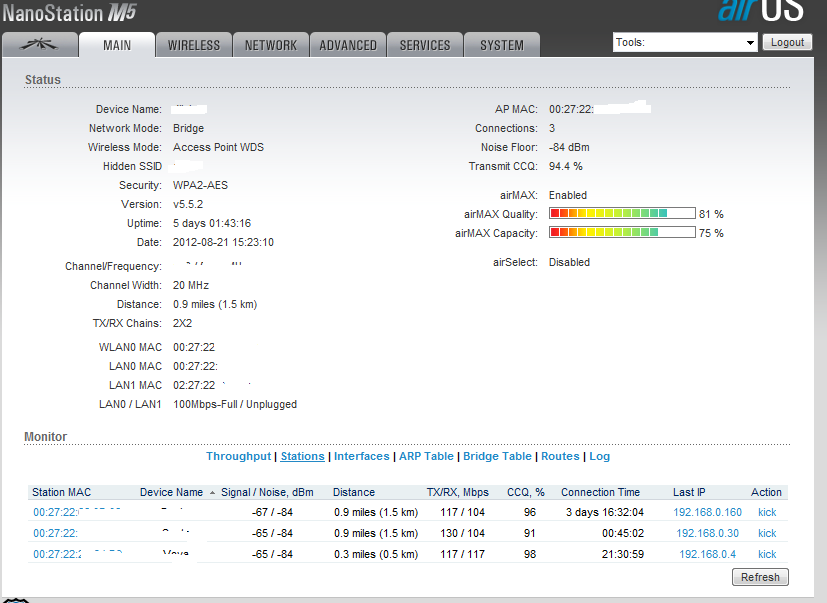Open the Ubiquiti logo tab
The image size is (827, 603).
[40, 45]
